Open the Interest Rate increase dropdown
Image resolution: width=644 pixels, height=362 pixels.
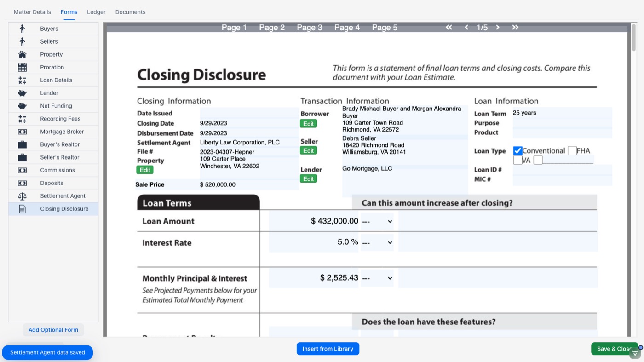click(x=377, y=242)
